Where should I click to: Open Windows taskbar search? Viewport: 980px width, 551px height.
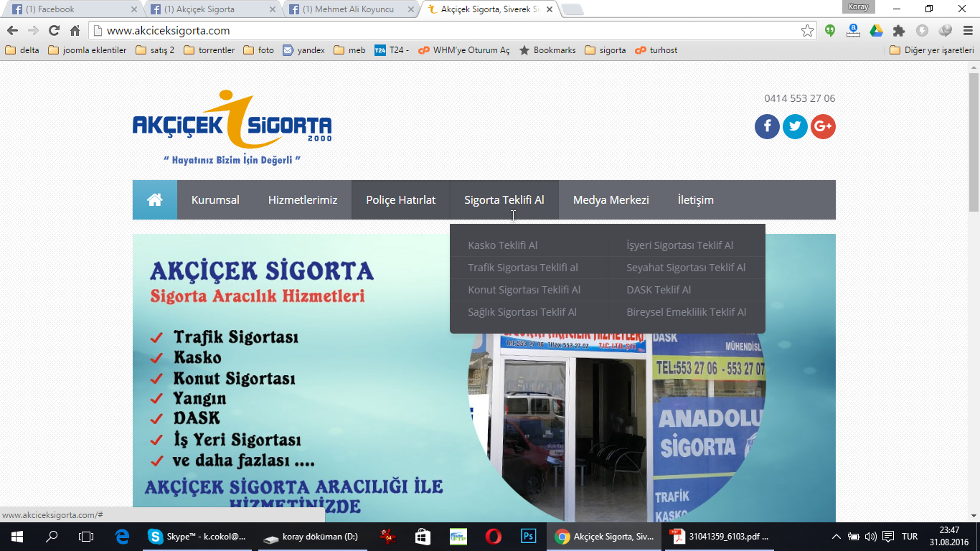[x=52, y=537]
